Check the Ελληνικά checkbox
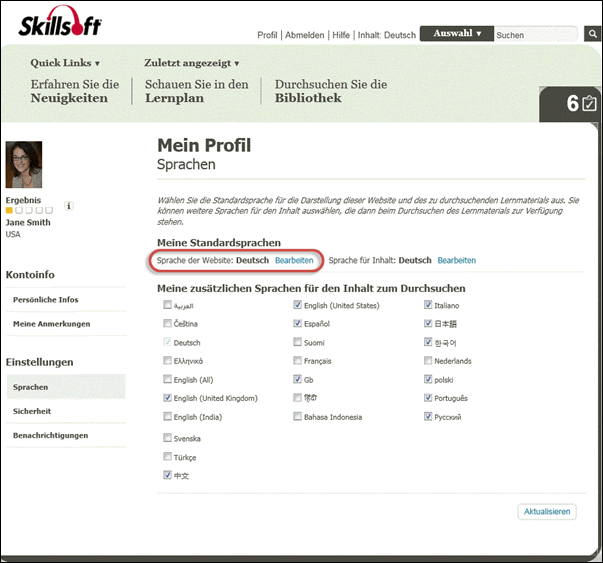 coord(167,360)
